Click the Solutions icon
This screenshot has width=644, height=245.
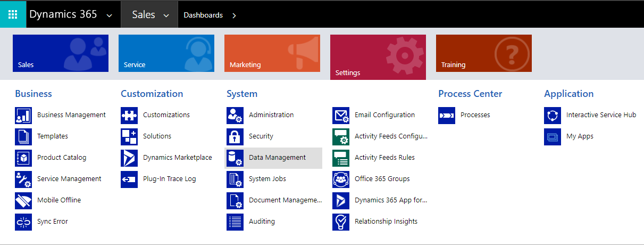129,137
